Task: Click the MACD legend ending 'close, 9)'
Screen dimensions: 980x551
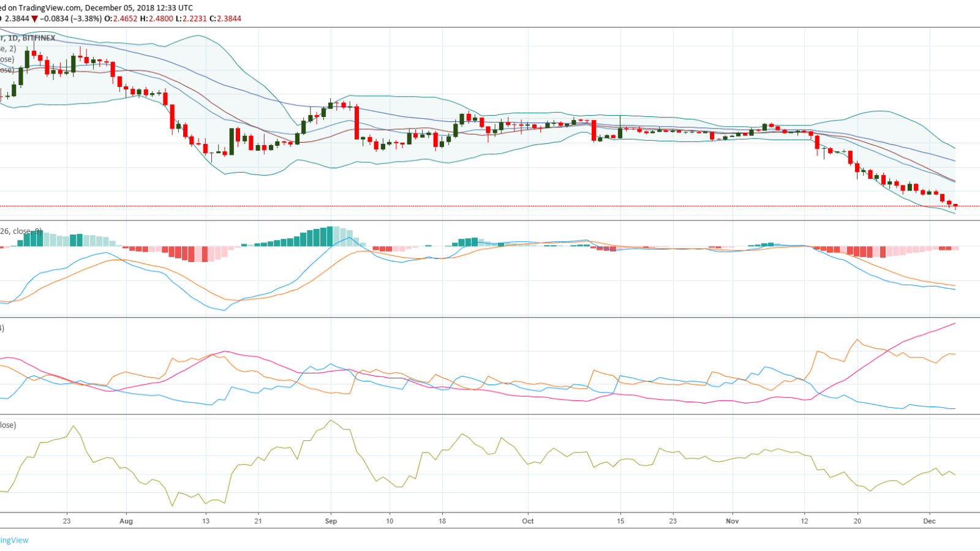Action: 21,231
